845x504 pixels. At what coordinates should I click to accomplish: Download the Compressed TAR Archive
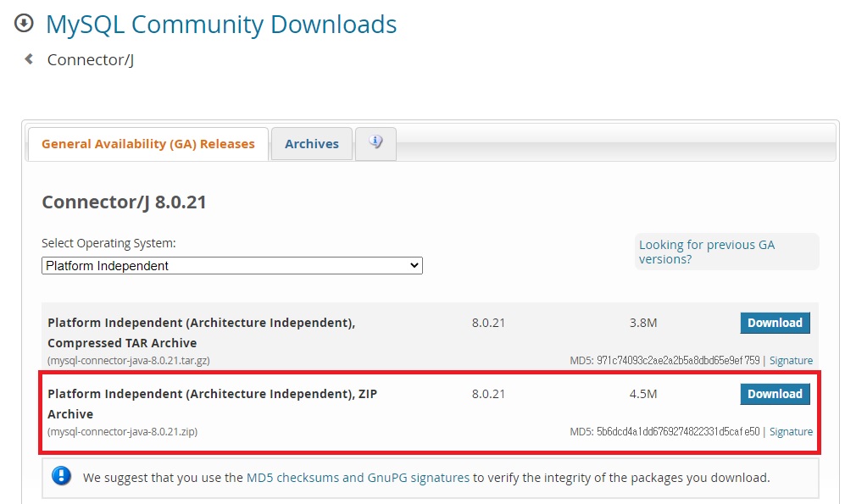pyautogui.click(x=775, y=323)
